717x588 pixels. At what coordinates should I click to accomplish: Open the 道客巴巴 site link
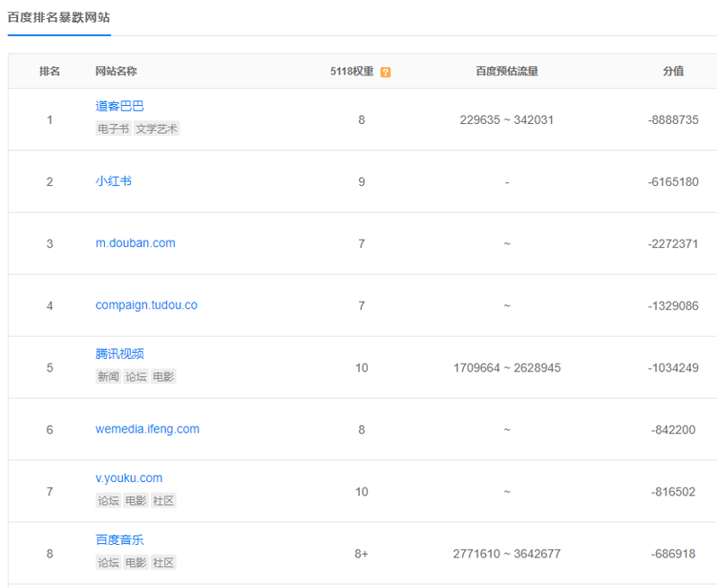point(120,106)
